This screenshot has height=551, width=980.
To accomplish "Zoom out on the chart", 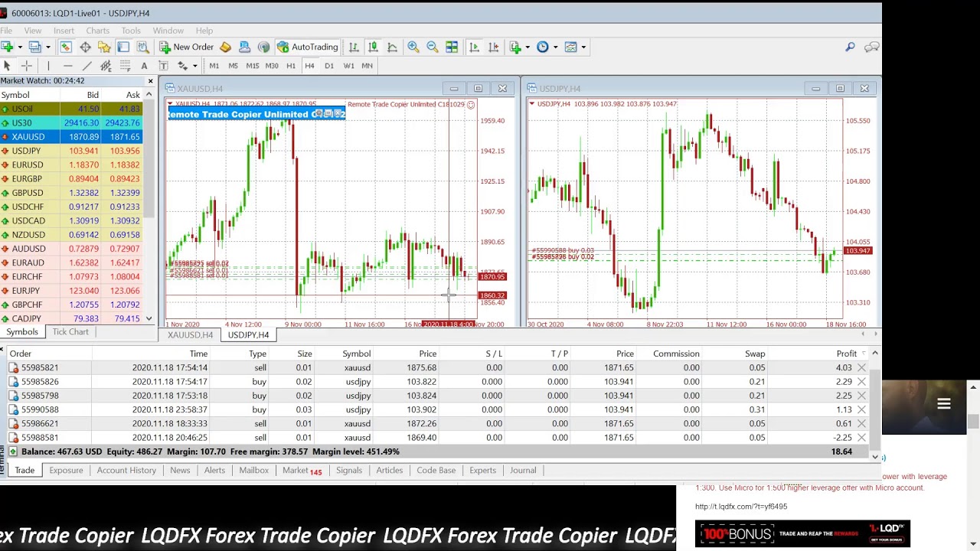I will [x=432, y=47].
